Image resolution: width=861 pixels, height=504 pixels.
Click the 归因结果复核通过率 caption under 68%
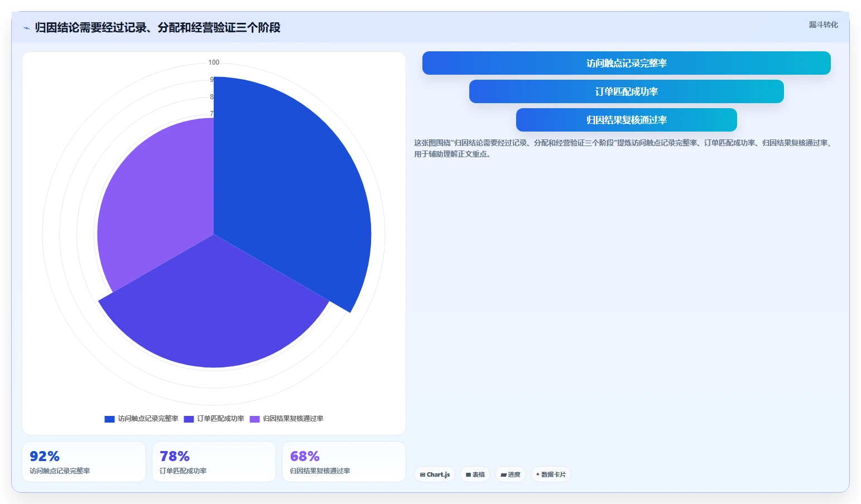(320, 471)
